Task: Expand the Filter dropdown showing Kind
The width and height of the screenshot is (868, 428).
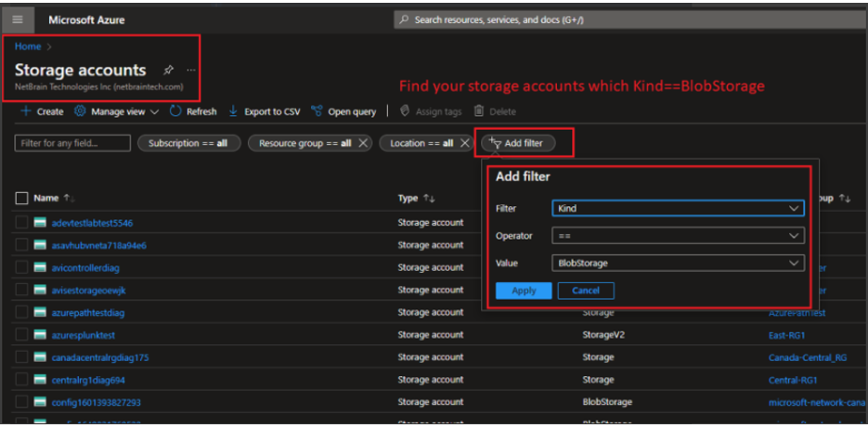Action: [678, 209]
